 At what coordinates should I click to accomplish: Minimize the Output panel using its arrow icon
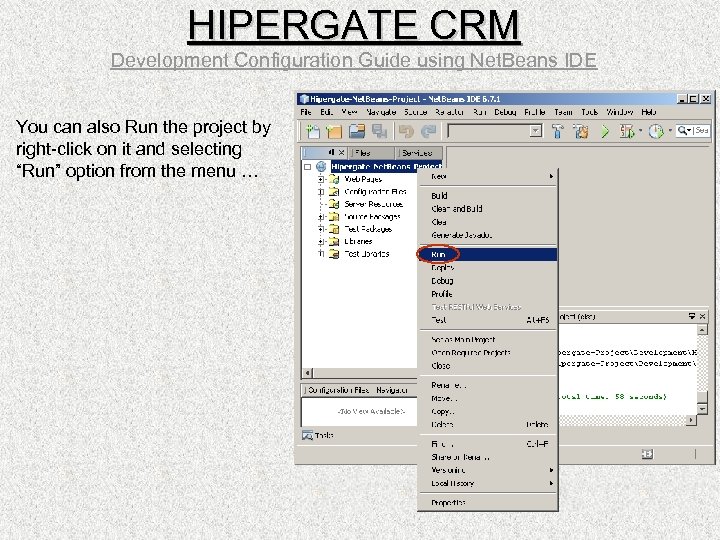coord(692,316)
